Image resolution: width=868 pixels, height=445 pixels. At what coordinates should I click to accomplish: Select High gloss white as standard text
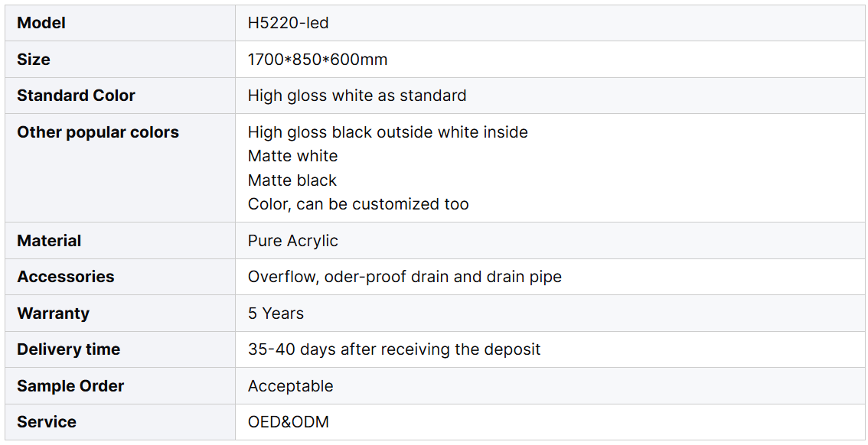tap(357, 96)
